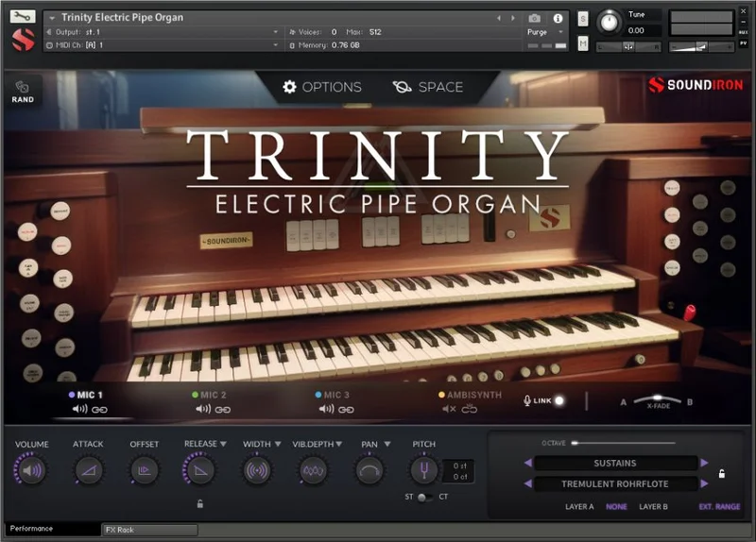
Task: Click the TREMULENT ROHRFLOTE preset field
Action: click(616, 483)
